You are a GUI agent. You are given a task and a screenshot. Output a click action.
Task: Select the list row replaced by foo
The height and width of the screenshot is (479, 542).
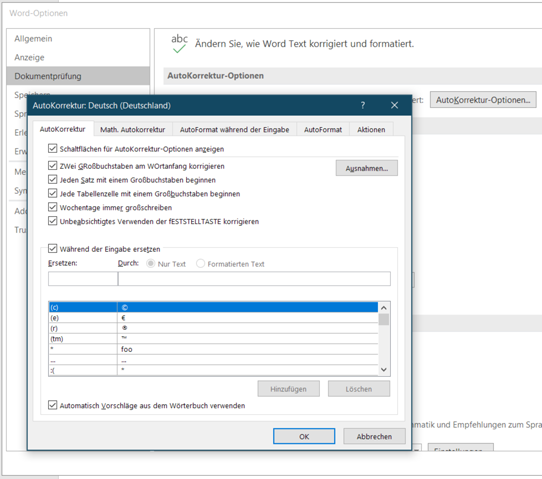coord(213,349)
